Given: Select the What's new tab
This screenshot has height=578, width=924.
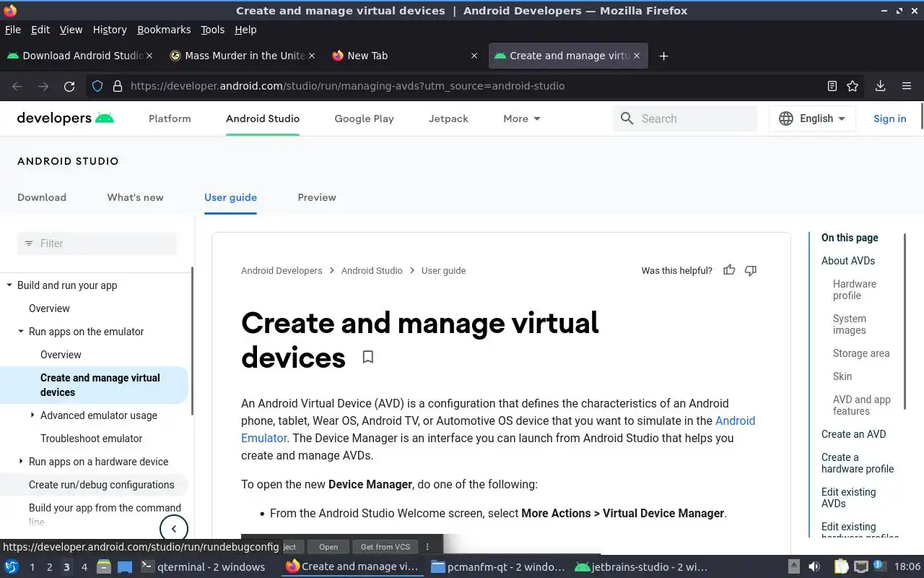Looking at the screenshot, I should tap(135, 197).
